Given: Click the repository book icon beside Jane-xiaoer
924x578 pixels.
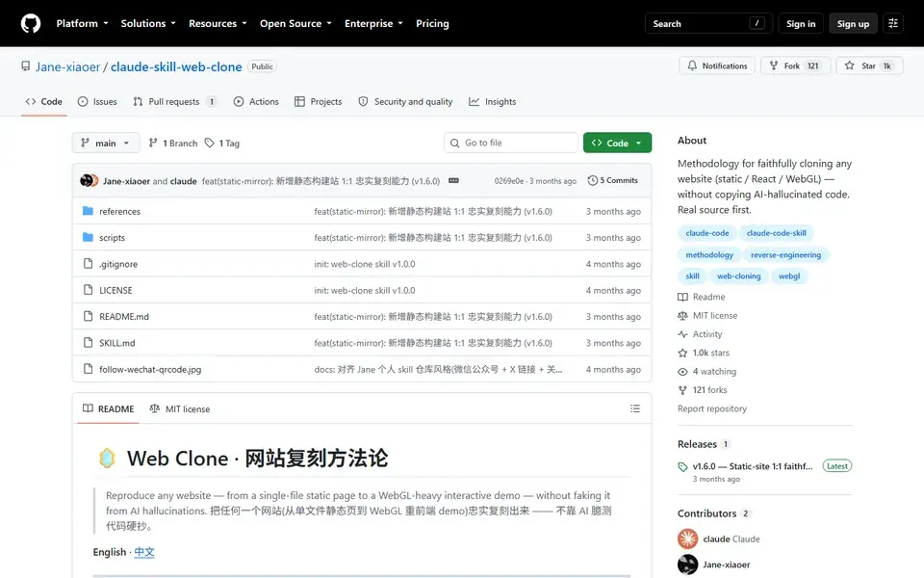Looking at the screenshot, I should point(25,66).
